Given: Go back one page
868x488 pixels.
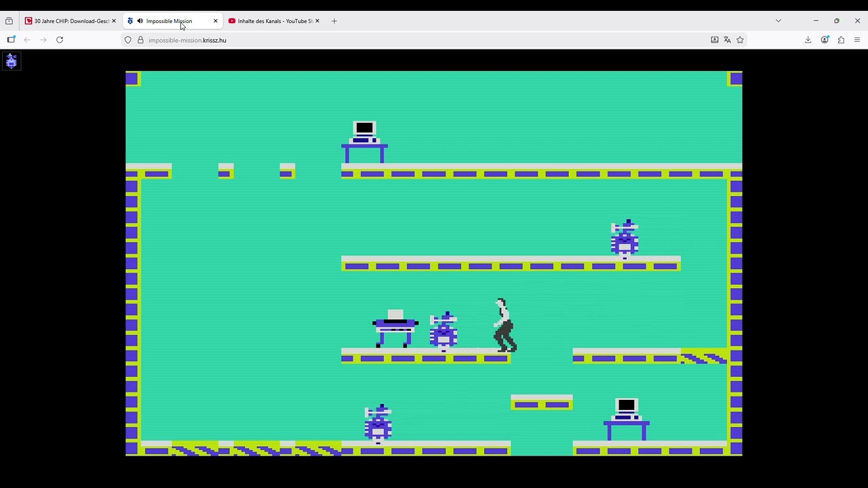Looking at the screenshot, I should (x=27, y=40).
